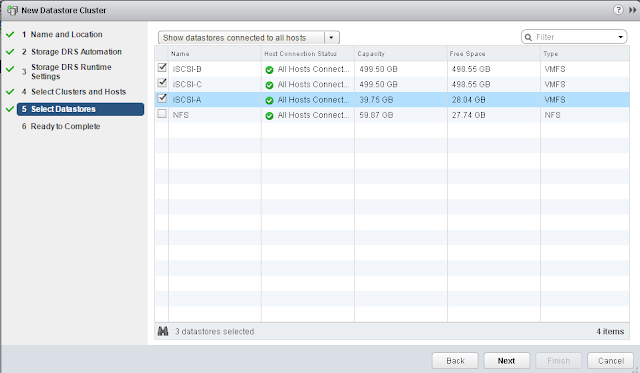Click inside the Filter text field

574,37
